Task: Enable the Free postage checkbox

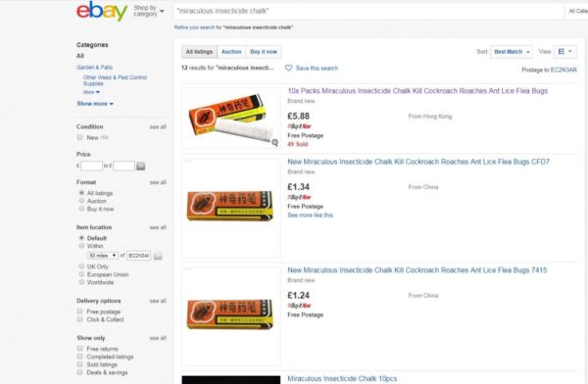Action: click(x=80, y=312)
